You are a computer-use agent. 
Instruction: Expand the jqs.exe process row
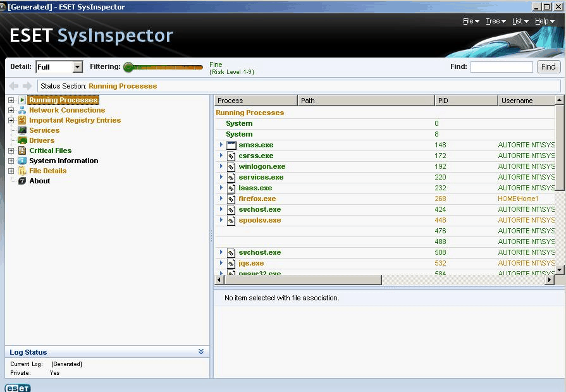pyautogui.click(x=221, y=263)
